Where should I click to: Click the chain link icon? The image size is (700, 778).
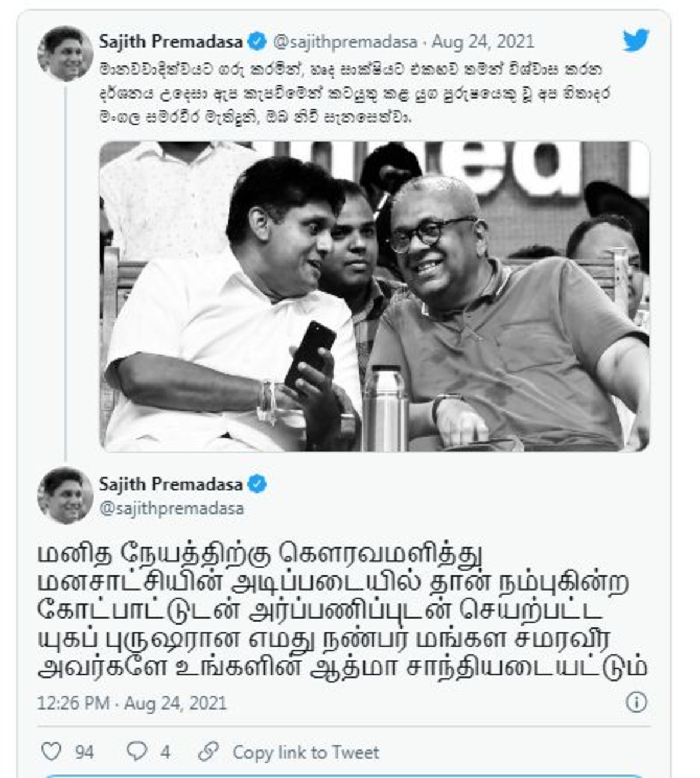(208, 752)
